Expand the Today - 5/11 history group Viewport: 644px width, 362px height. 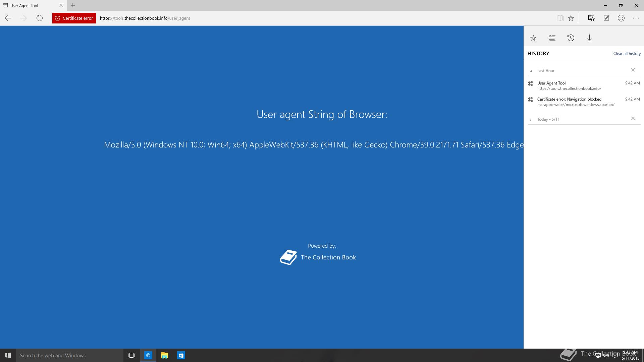531,119
